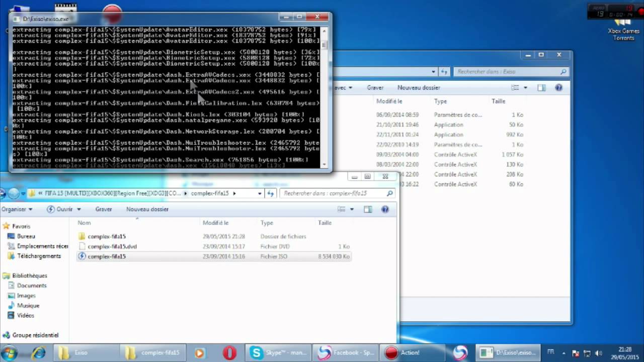Open Groupe résidentiel in the sidebar
Viewport: 644px width, 362px height.
35,335
